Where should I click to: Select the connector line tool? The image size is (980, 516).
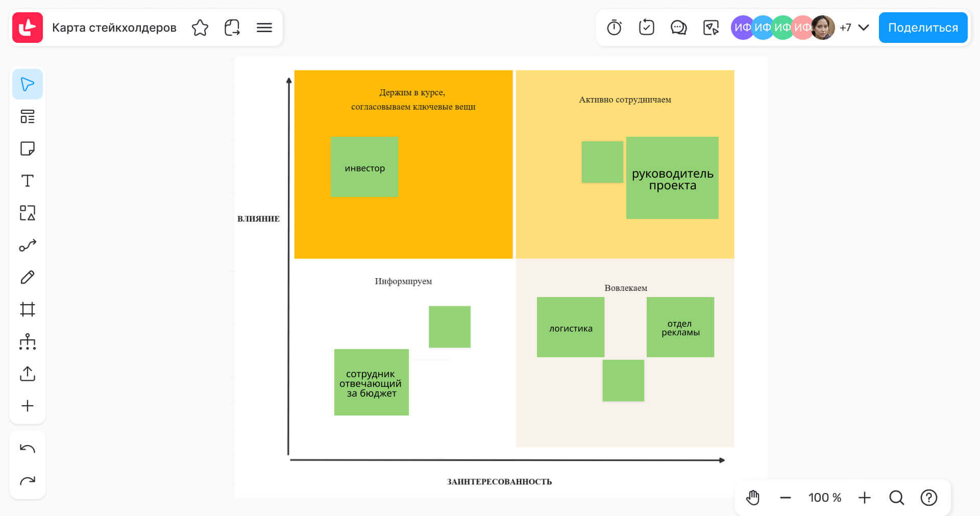coord(27,245)
